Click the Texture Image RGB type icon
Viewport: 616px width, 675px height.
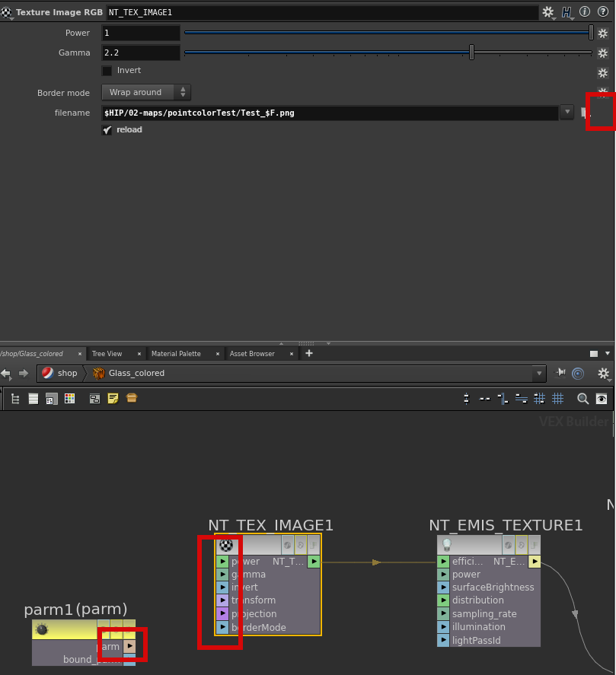tap(6, 12)
